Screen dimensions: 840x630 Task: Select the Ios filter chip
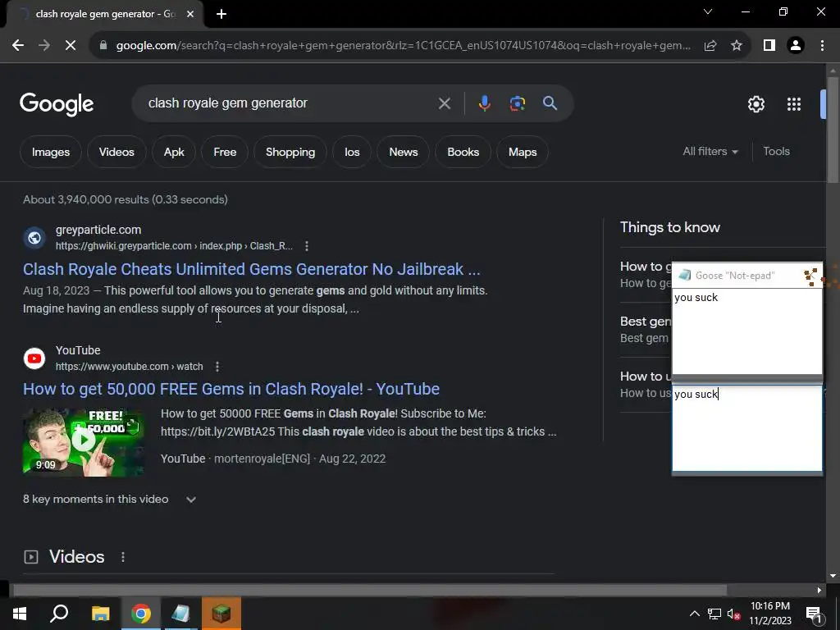(x=352, y=152)
